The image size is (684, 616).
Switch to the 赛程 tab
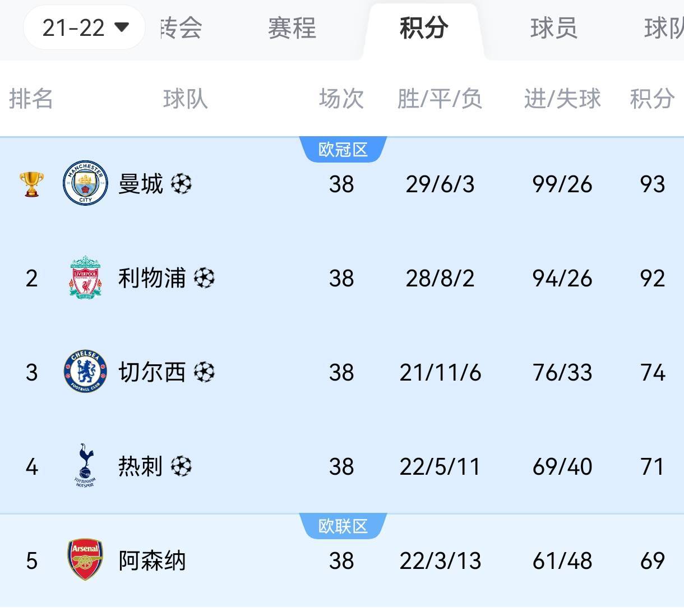pyautogui.click(x=292, y=28)
